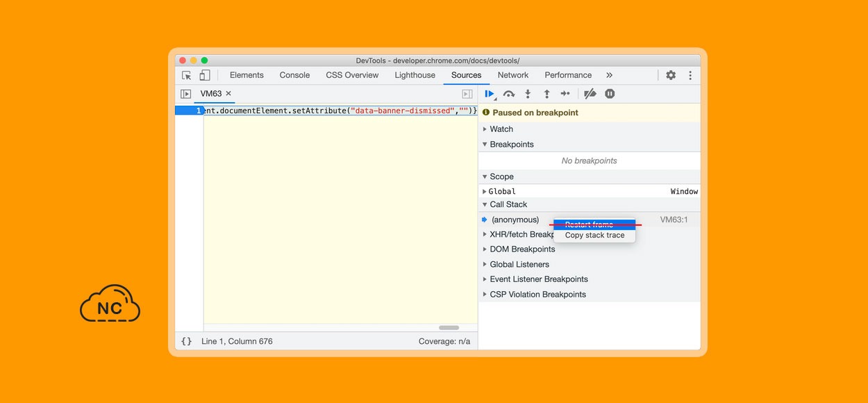
Task: Expand the Global scope entry
Action: (485, 192)
